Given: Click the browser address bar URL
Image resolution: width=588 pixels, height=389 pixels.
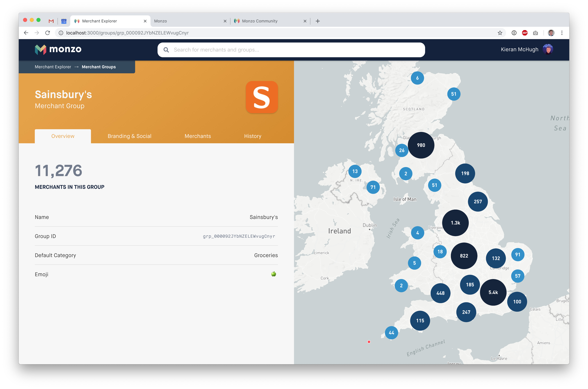Looking at the screenshot, I should (127, 33).
